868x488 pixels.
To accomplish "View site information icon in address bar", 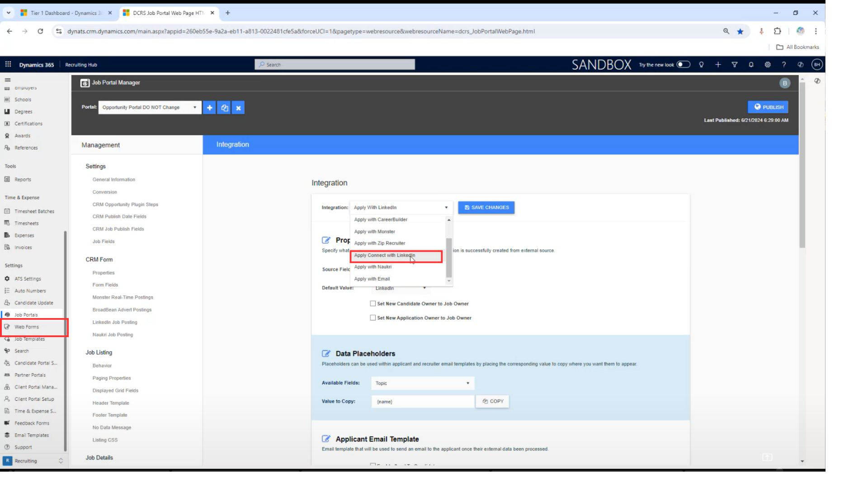I will 59,31.
